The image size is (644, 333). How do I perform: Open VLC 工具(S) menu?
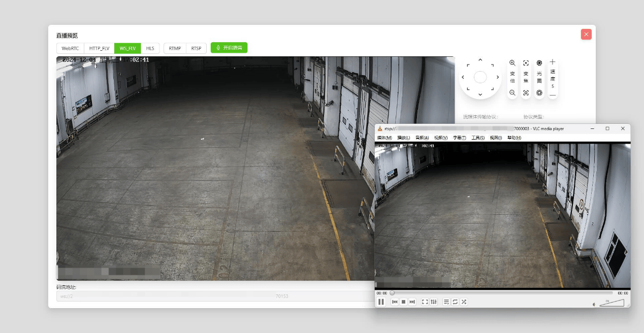[478, 138]
